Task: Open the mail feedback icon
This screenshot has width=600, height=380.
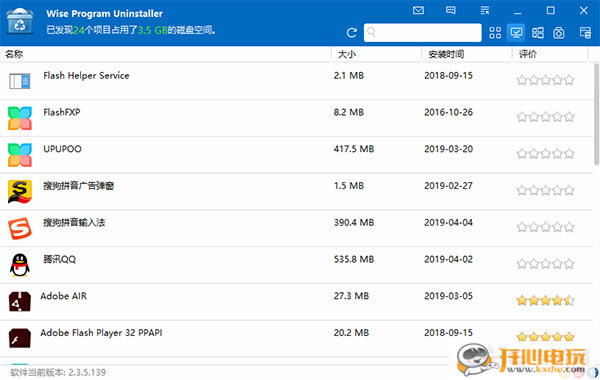Action: pos(418,10)
